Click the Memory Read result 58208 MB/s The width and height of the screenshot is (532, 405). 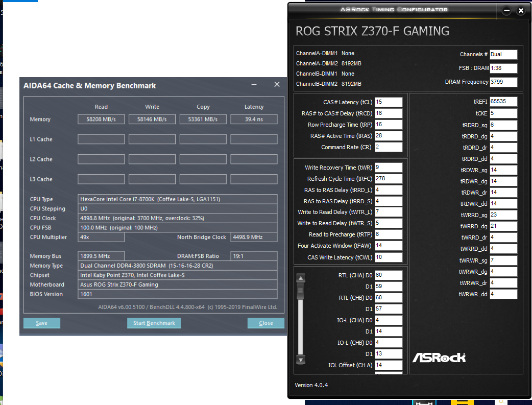[101, 119]
